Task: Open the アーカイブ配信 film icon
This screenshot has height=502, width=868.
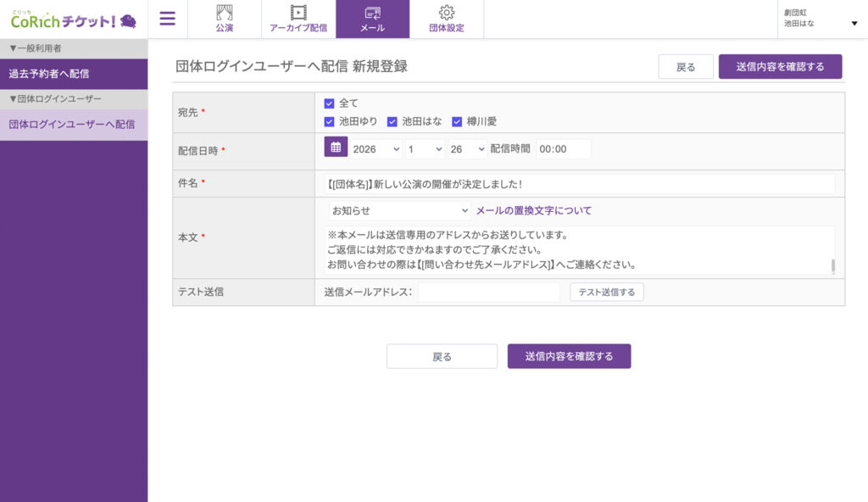Action: [298, 13]
